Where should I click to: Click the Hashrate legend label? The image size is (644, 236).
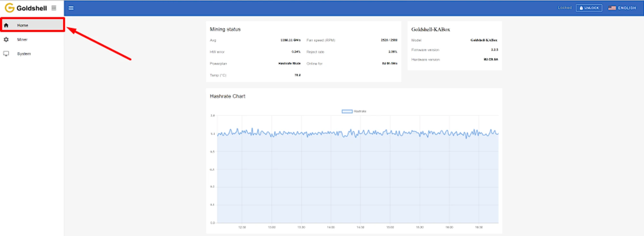[x=360, y=111]
